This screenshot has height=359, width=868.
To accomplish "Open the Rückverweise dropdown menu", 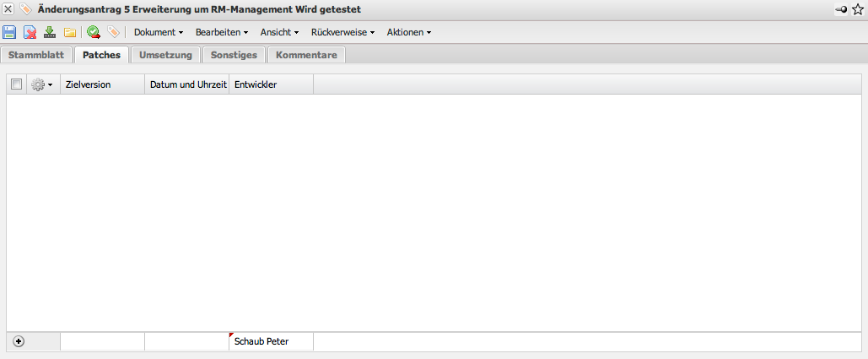I will (342, 32).
